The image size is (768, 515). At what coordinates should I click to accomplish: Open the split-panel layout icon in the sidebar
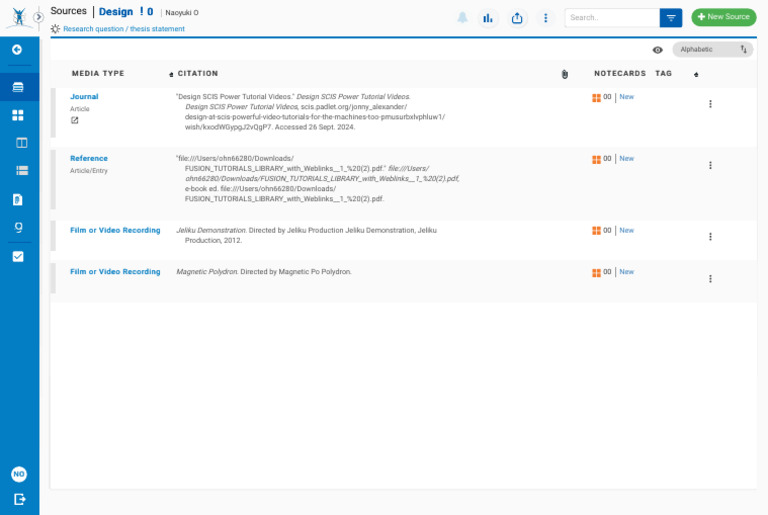(x=22, y=143)
